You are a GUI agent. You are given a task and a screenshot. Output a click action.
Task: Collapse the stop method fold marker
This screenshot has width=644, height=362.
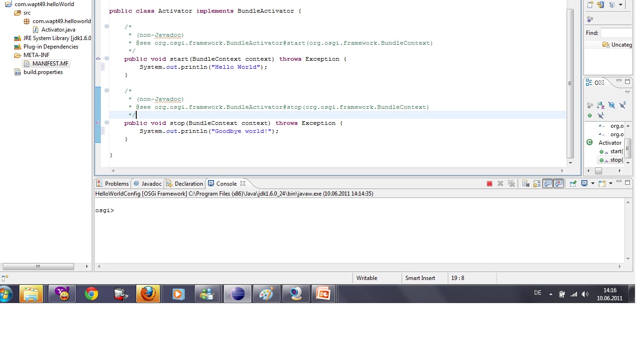[107, 123]
